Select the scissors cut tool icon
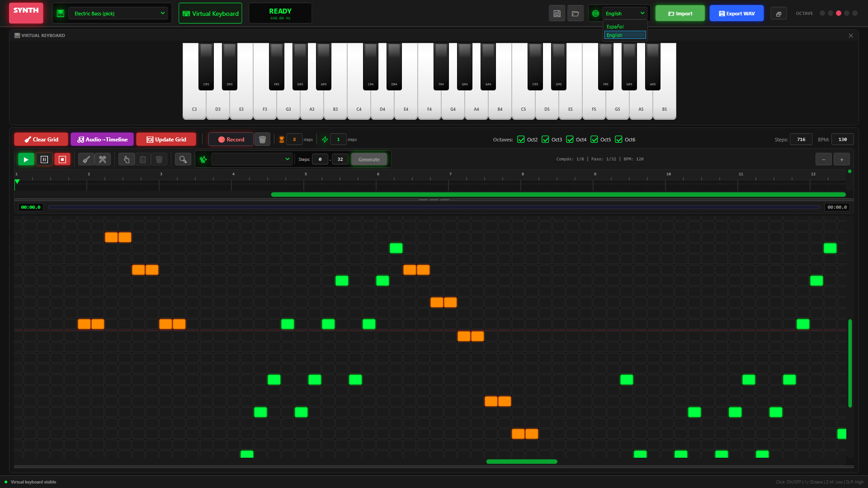This screenshot has width=868, height=488. pyautogui.click(x=103, y=159)
